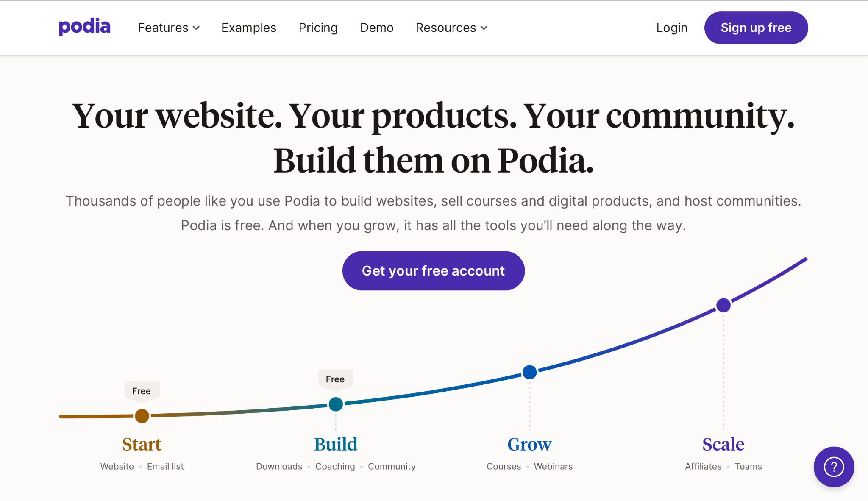Click the Examples navigation tab
The image size is (868, 501).
pos(249,28)
